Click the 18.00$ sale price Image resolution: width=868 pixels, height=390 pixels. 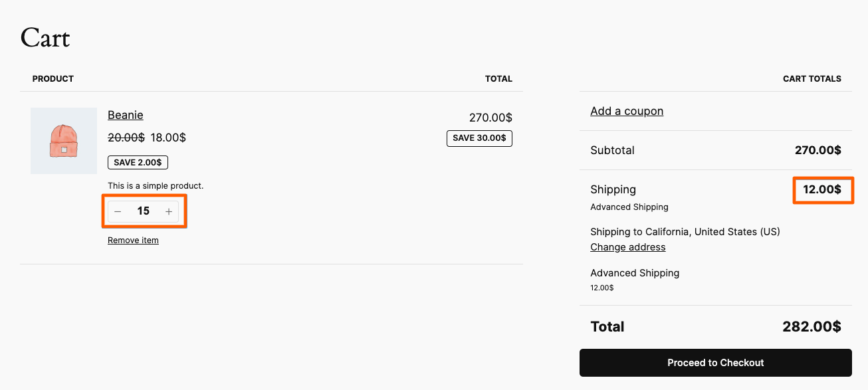coord(168,138)
